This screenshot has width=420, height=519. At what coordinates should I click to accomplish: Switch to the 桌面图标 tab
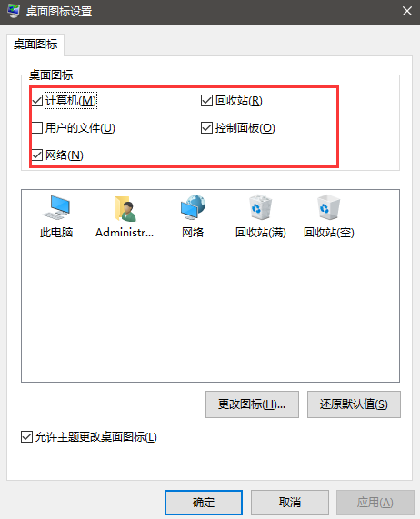point(35,44)
